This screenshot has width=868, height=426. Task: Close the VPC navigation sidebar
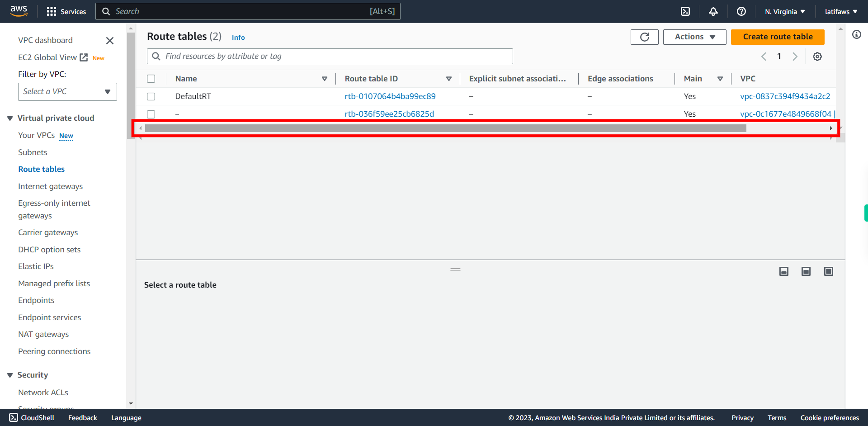pos(109,41)
